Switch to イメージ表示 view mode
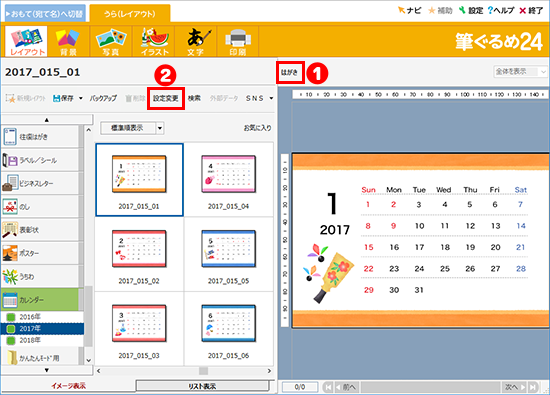This screenshot has width=550, height=395. tap(68, 386)
